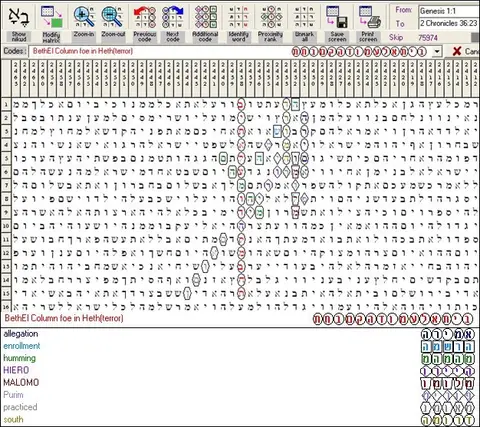
Task: Click the Skip value 75974
Action: pyautogui.click(x=428, y=38)
